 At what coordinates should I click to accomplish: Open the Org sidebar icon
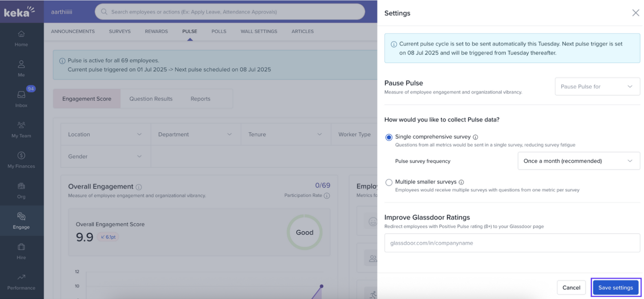click(21, 190)
